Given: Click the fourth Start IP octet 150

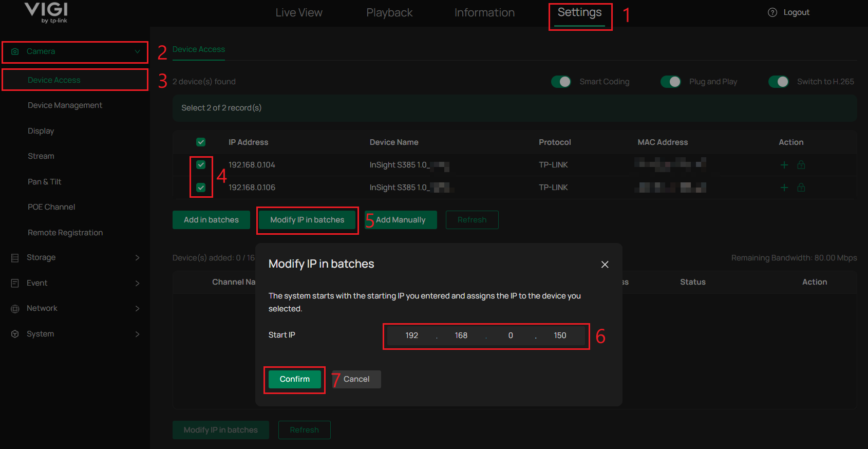Looking at the screenshot, I should [560, 335].
